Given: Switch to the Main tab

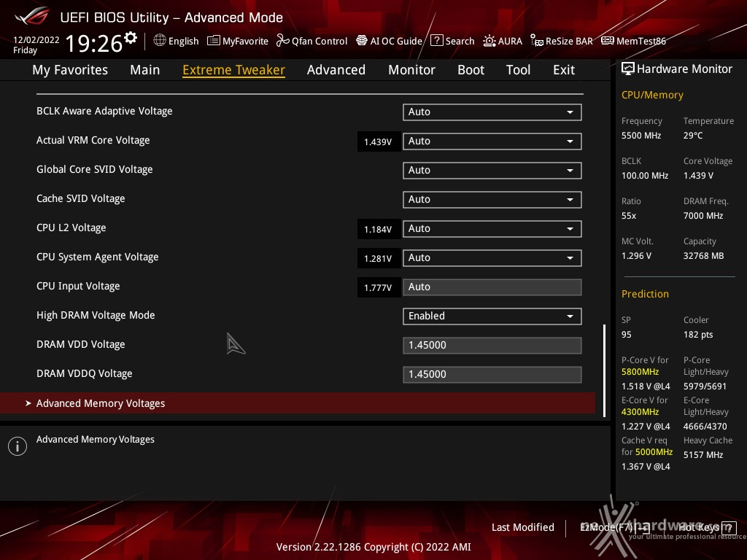Looking at the screenshot, I should click(x=145, y=70).
